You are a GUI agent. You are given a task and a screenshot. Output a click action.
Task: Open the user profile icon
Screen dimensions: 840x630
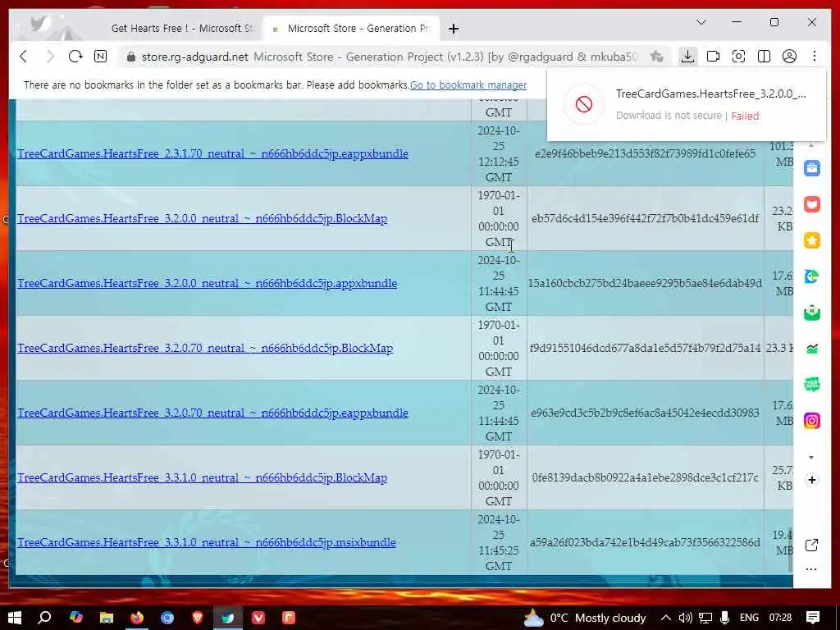pyautogui.click(x=789, y=57)
